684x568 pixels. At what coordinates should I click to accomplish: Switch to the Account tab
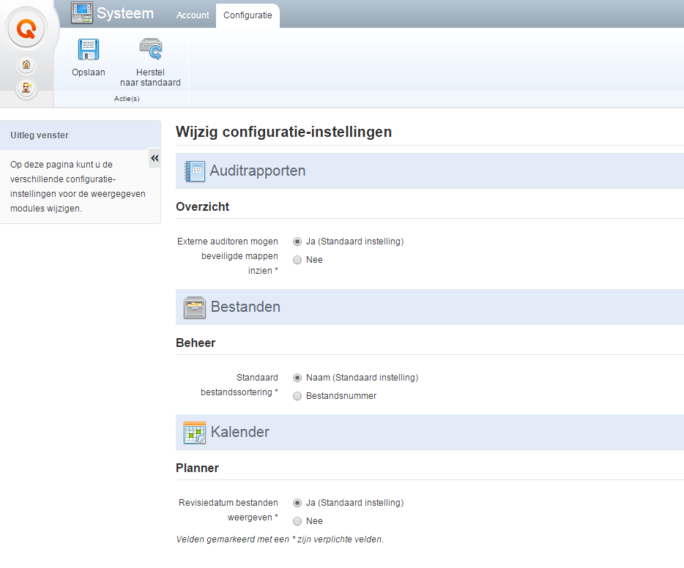(x=193, y=15)
